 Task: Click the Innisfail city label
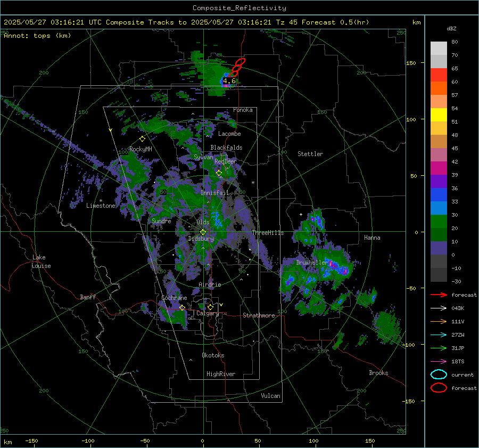(x=214, y=193)
